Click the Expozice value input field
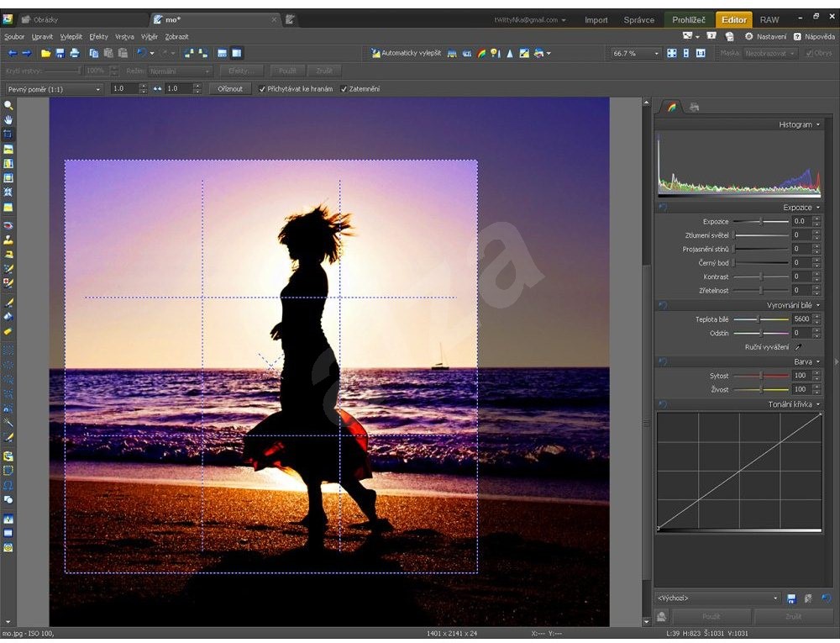 coord(802,221)
